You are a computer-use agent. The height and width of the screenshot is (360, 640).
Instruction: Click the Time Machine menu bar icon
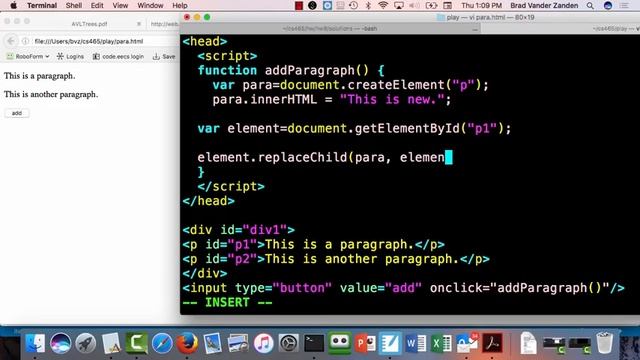353,5
